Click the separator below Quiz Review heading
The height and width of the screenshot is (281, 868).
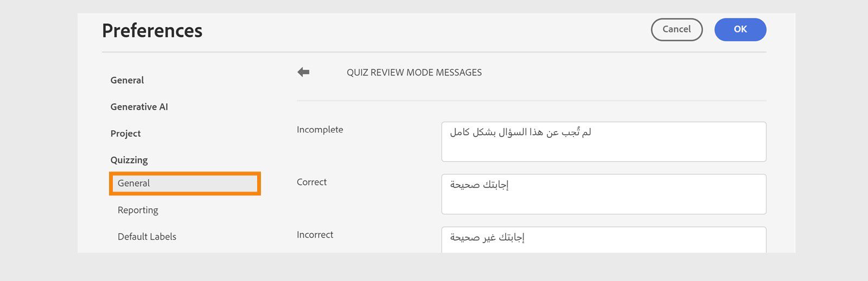click(531, 101)
